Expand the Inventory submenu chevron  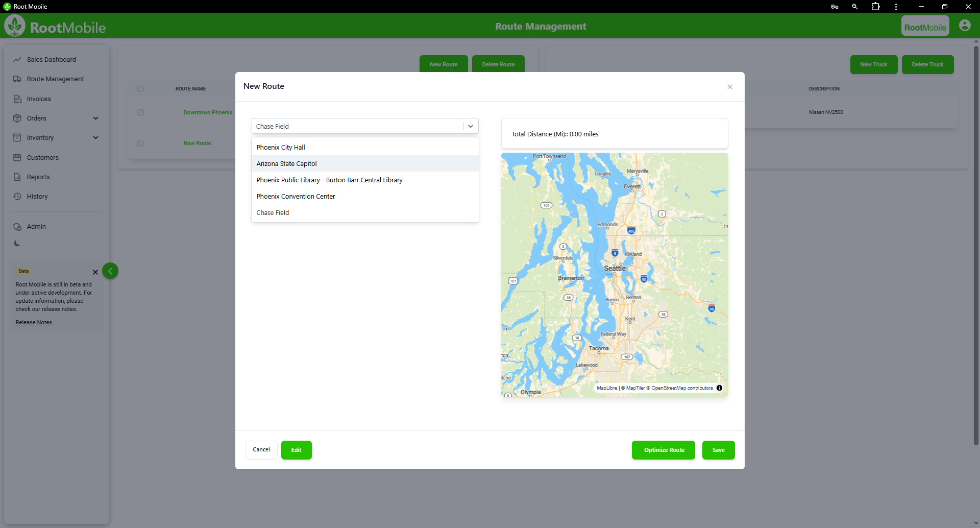pos(95,138)
